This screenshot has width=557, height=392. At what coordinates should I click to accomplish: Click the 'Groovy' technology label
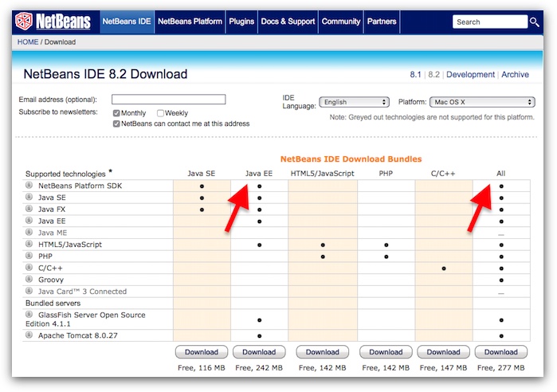point(51,280)
